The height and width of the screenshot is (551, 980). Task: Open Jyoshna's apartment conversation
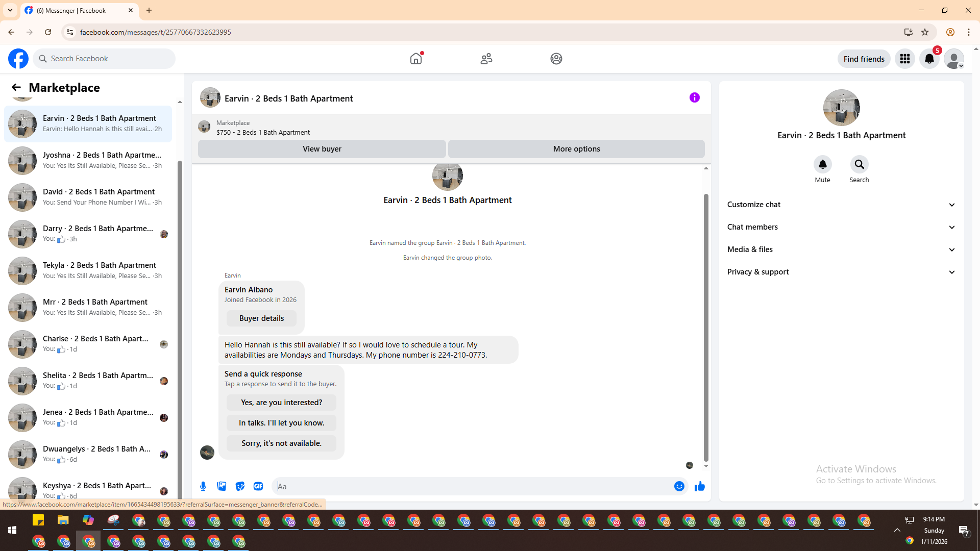point(88,161)
